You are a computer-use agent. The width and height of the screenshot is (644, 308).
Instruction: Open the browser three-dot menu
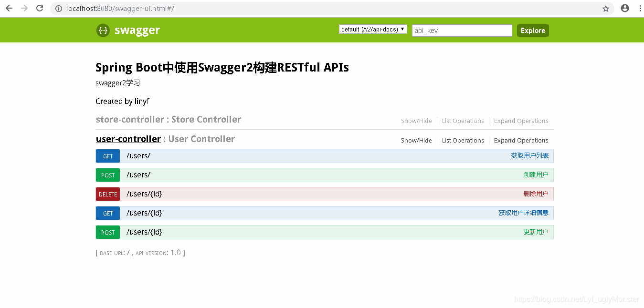pyautogui.click(x=639, y=8)
